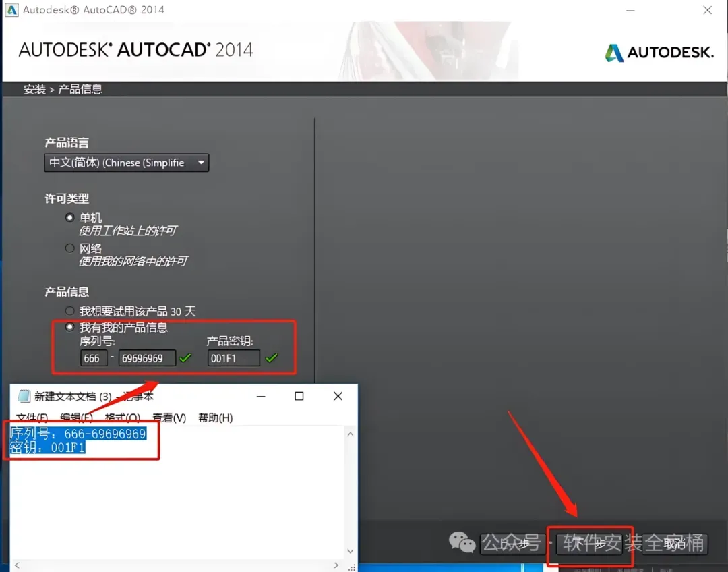
Task: Click the AutoCAD app icon in title bar
Action: [x=11, y=9]
